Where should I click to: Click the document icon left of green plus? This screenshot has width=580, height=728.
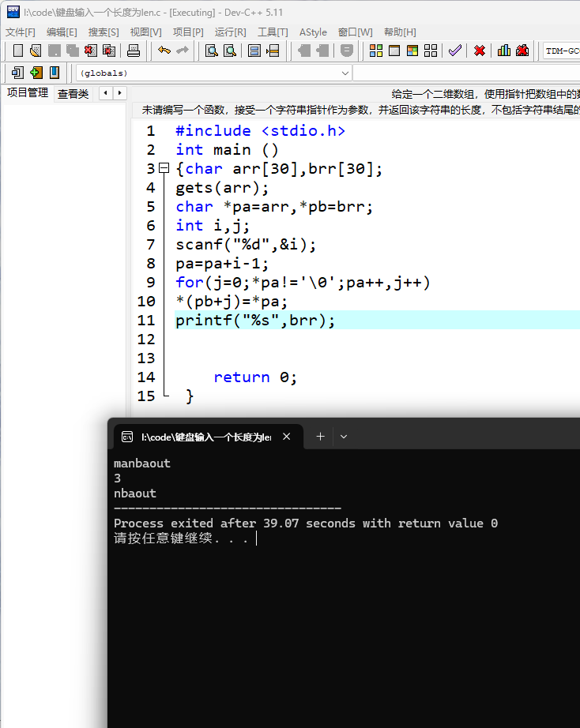[17, 73]
